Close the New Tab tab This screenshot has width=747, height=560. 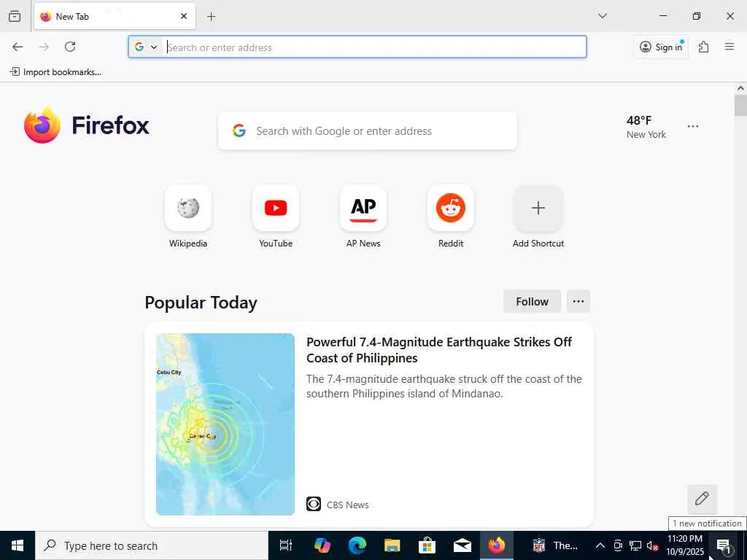(184, 16)
